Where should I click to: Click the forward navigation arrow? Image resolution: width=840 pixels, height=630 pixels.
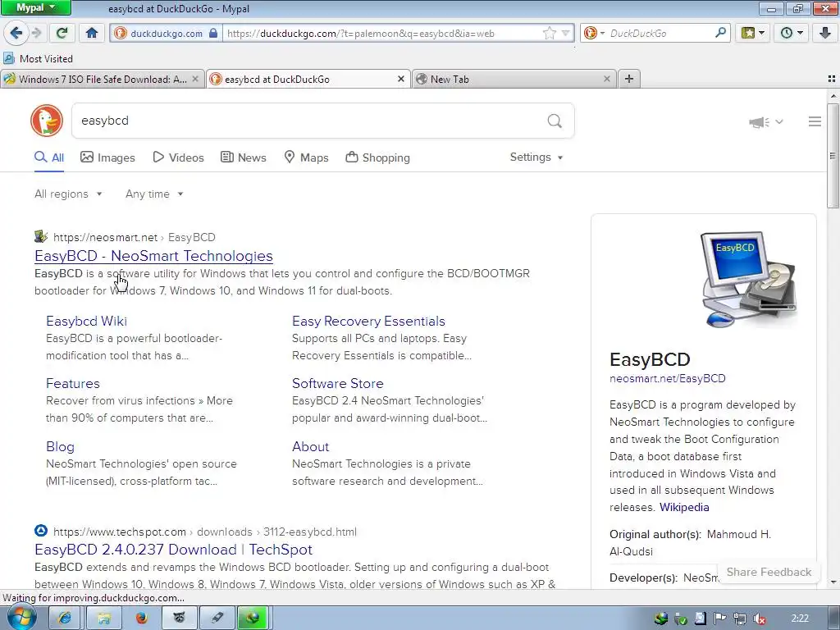(36, 33)
